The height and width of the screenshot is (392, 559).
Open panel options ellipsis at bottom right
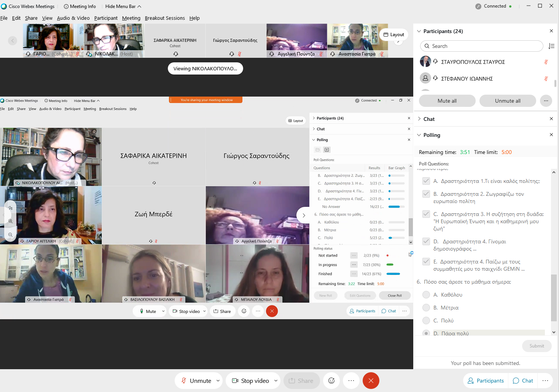[545, 381]
